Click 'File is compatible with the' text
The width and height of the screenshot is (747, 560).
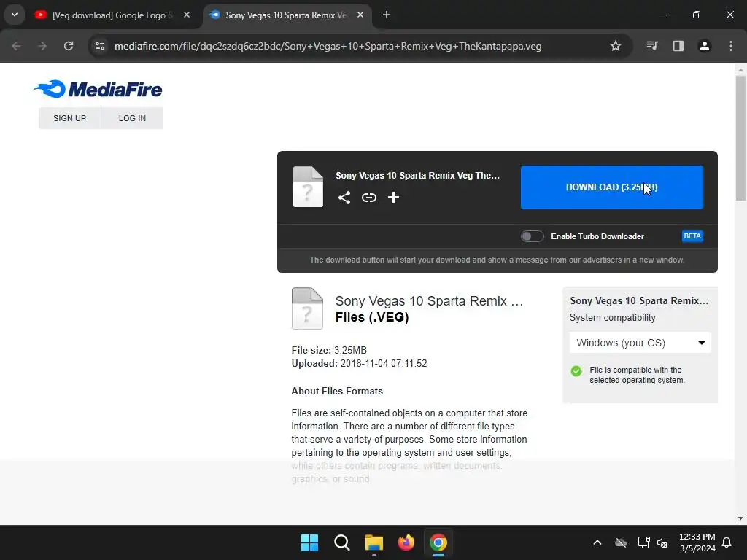635,370
